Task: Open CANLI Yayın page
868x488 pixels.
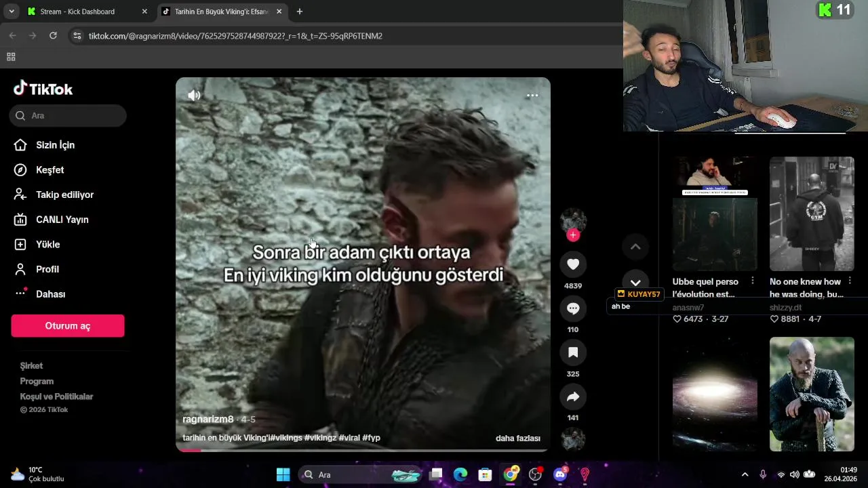Action: (x=62, y=220)
